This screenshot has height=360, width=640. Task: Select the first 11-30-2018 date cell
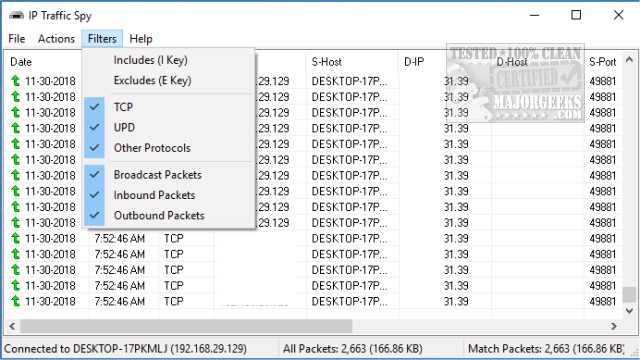click(50, 81)
